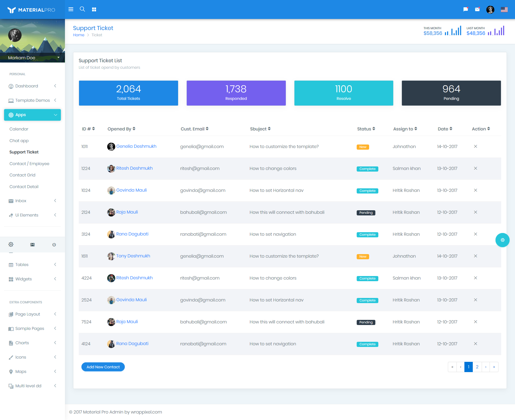
Task: Open the grid apps icon in header
Action: [x=94, y=9]
